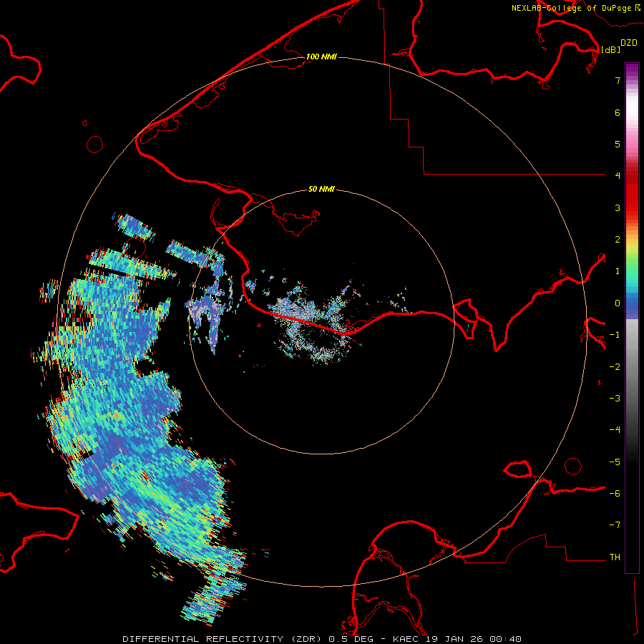Click the 1 value on the color scale

618,271
